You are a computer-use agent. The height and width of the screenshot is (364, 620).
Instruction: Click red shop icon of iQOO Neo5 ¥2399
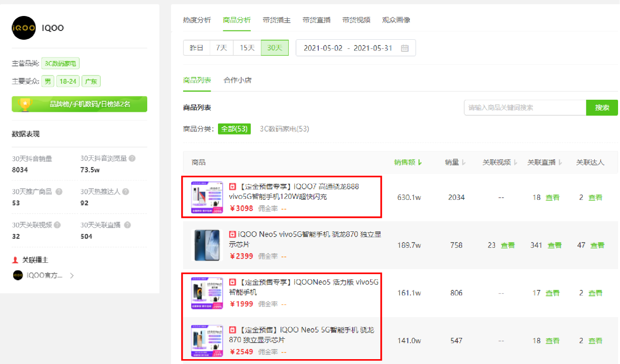coord(232,234)
